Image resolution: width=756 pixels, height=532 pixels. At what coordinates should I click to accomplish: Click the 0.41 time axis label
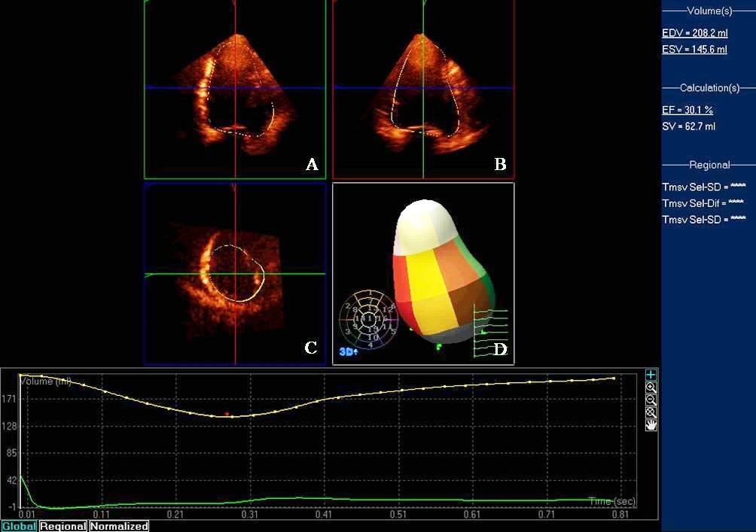pyautogui.click(x=324, y=515)
